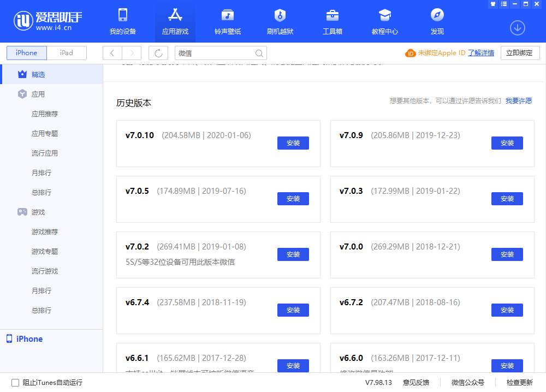Open 月排行 under 游戏
The width and height of the screenshot is (546, 392).
[41, 290]
